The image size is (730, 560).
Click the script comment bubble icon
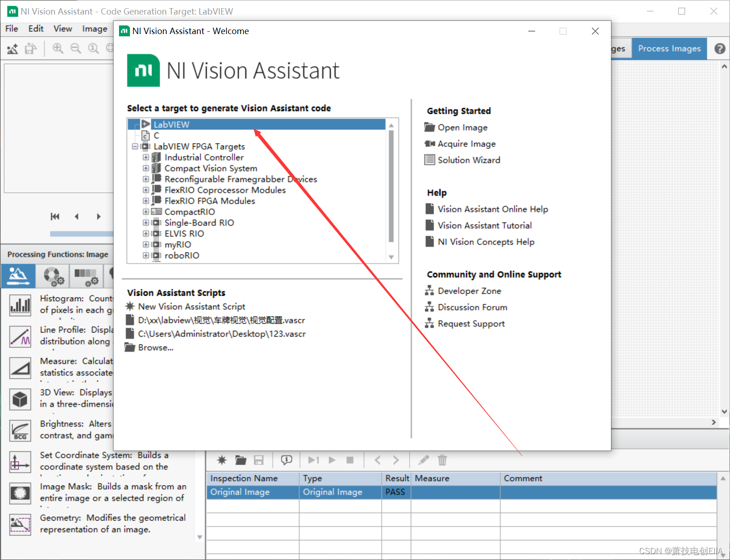click(286, 460)
